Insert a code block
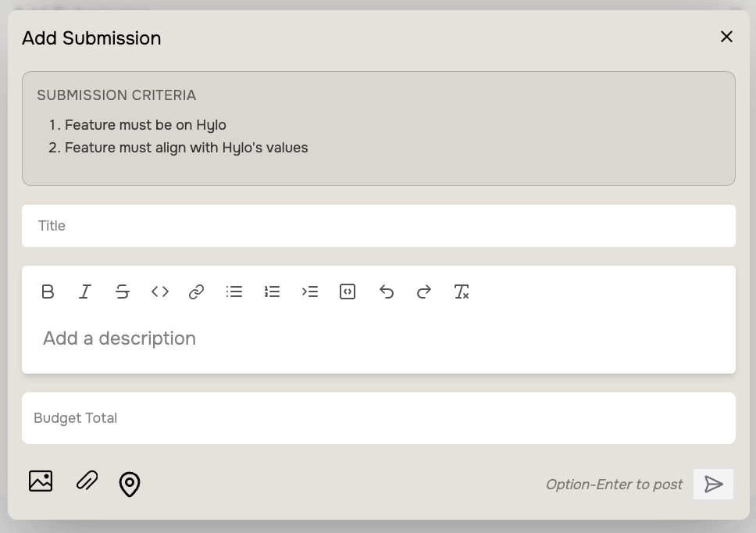This screenshot has height=533, width=756. coord(348,292)
